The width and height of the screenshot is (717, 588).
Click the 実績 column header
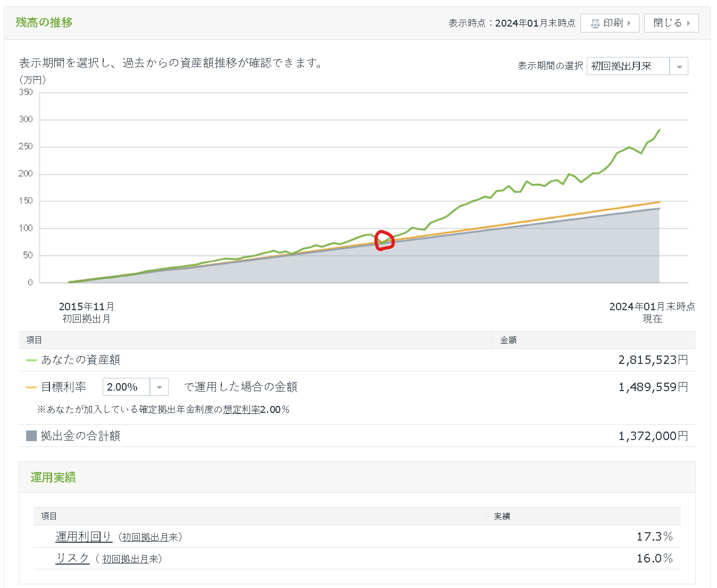point(502,516)
